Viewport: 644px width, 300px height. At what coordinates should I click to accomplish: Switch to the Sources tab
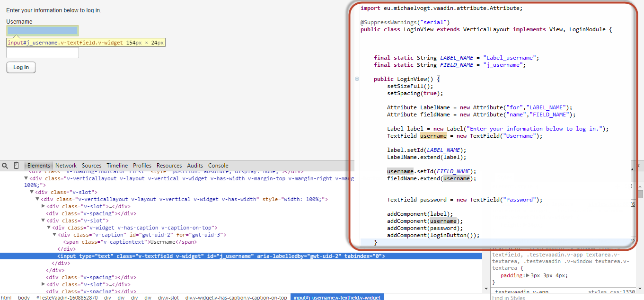pyautogui.click(x=91, y=166)
